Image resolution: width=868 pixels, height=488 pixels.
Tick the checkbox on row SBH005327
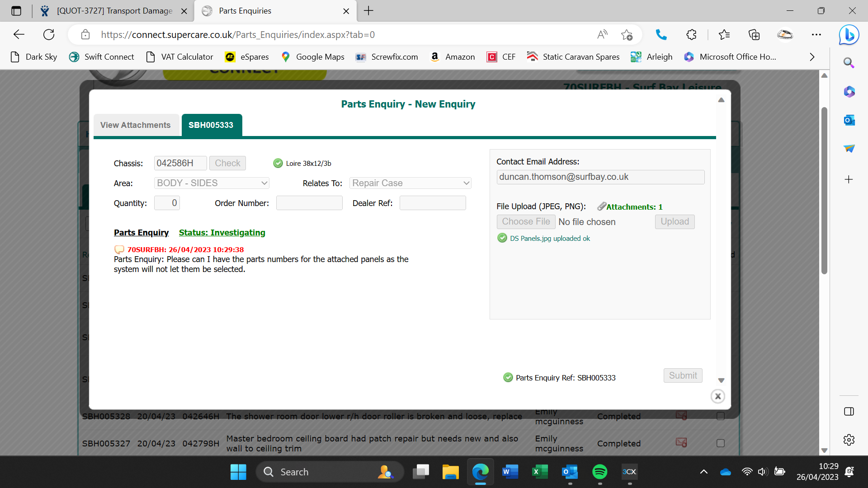pos(721,443)
